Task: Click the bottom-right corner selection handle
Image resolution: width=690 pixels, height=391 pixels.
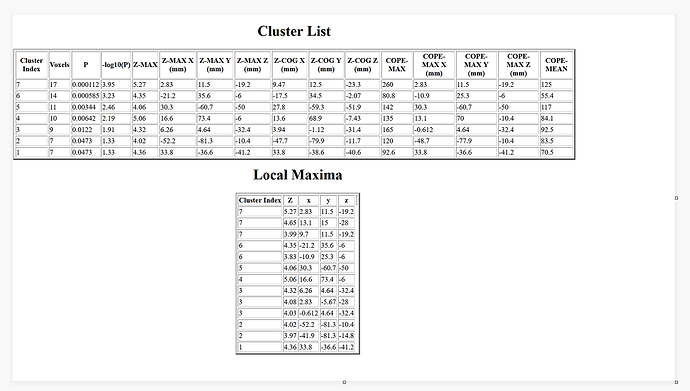Action: (676, 382)
